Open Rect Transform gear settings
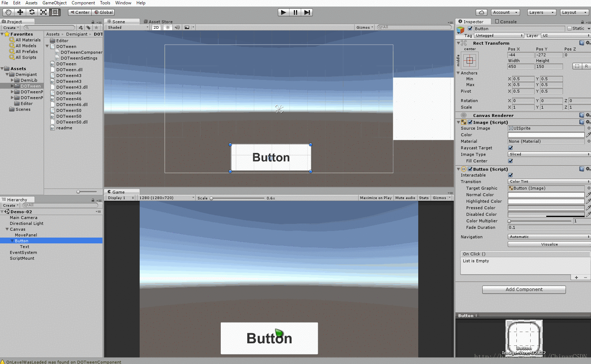This screenshot has width=591, height=364. (588, 43)
